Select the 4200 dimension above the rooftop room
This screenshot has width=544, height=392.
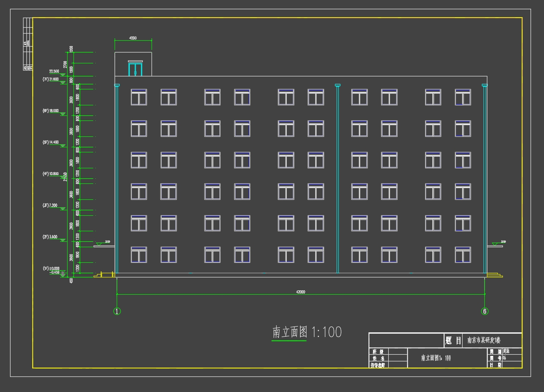coord(133,38)
